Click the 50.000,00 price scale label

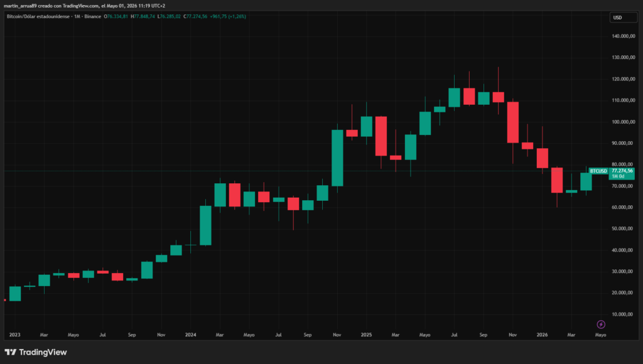622,228
